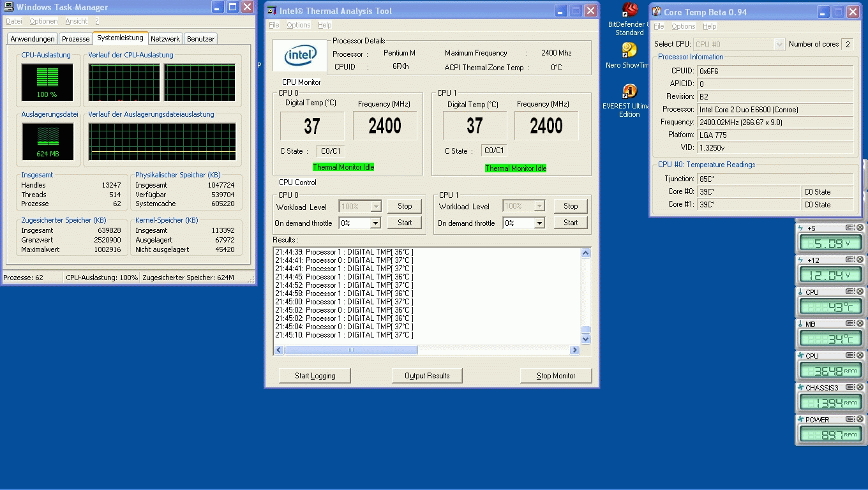868x490 pixels.
Task: Switch to the Benutzer tab
Action: (x=201, y=39)
